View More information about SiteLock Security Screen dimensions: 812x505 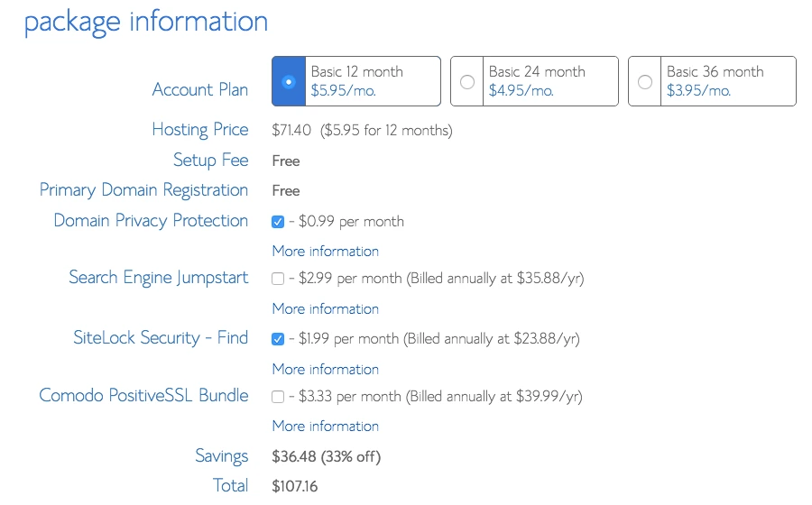click(x=325, y=369)
